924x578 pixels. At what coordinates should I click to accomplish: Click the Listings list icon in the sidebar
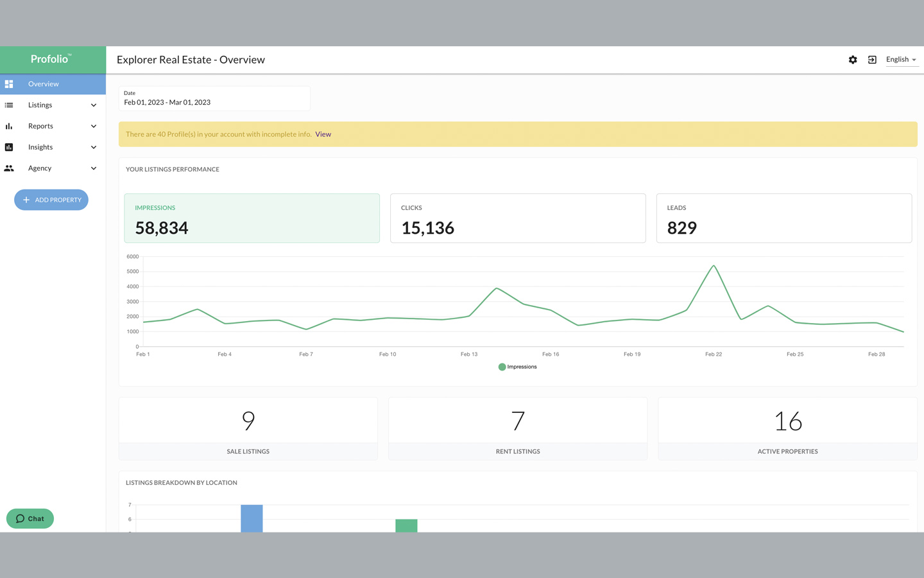[9, 105]
